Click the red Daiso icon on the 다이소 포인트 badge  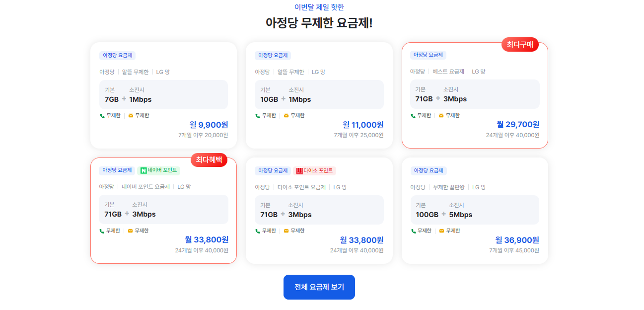(x=299, y=171)
